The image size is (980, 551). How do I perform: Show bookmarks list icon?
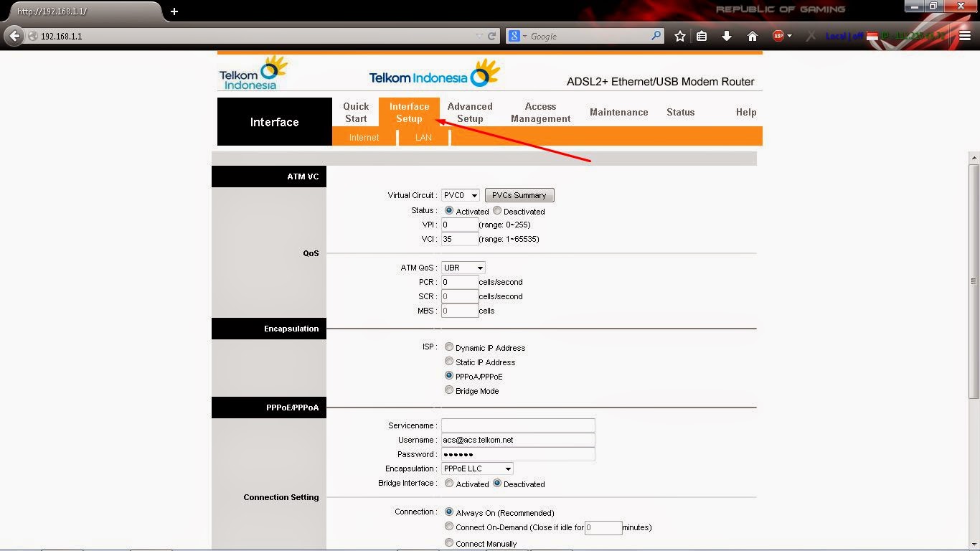[702, 36]
